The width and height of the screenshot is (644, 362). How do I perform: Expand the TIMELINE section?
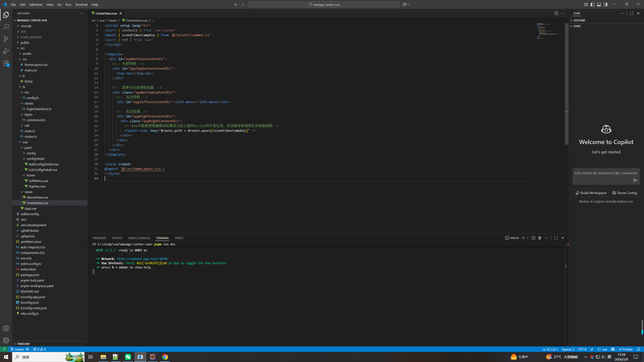tap(50, 344)
